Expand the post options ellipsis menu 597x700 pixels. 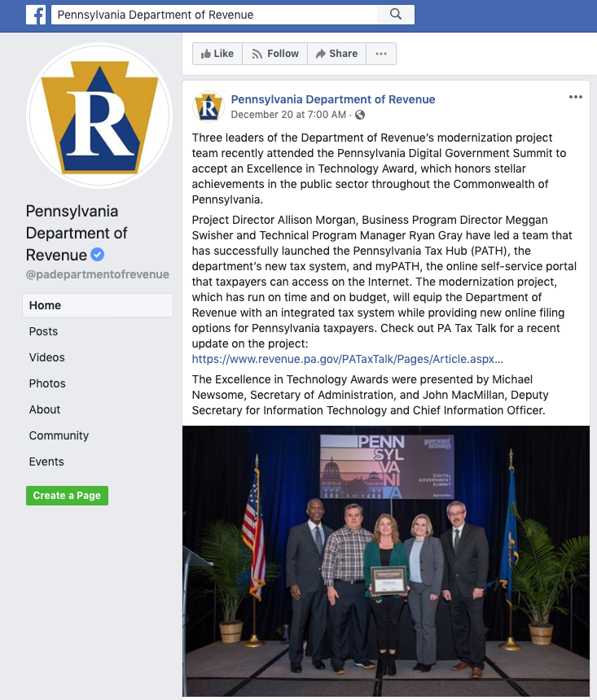pos(576,97)
